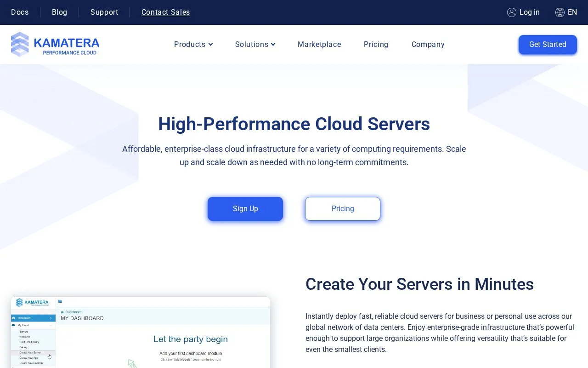The width and height of the screenshot is (588, 368).
Task: Click the Get Started button
Action: (x=548, y=45)
